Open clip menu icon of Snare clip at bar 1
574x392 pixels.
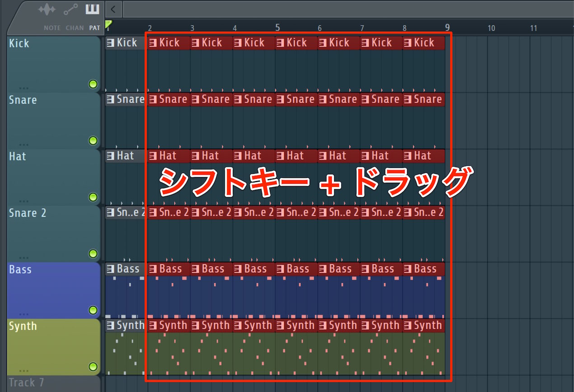(111, 99)
